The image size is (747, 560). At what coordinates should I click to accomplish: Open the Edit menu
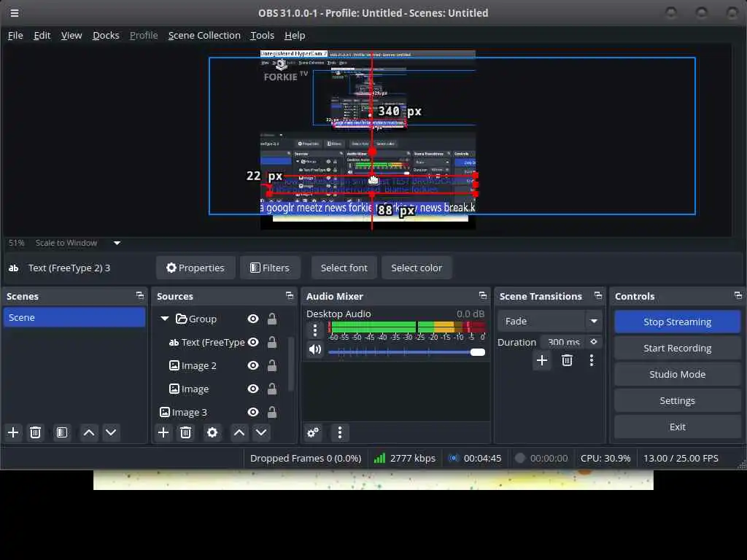[x=42, y=35]
